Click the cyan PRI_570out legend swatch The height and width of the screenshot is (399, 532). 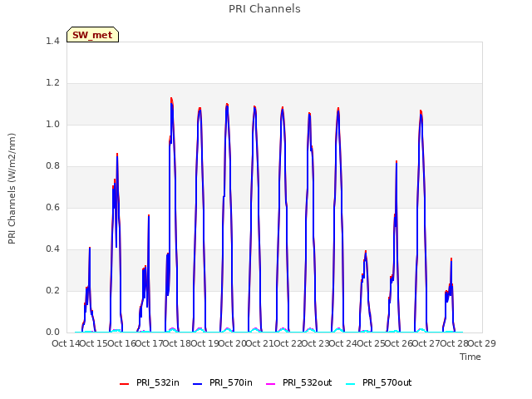click(x=350, y=384)
